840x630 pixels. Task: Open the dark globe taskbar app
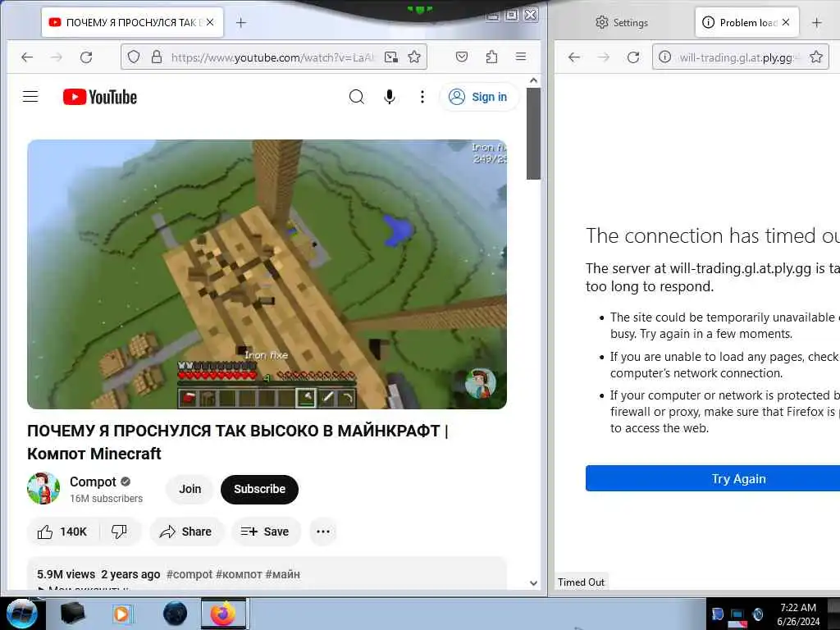tap(175, 614)
